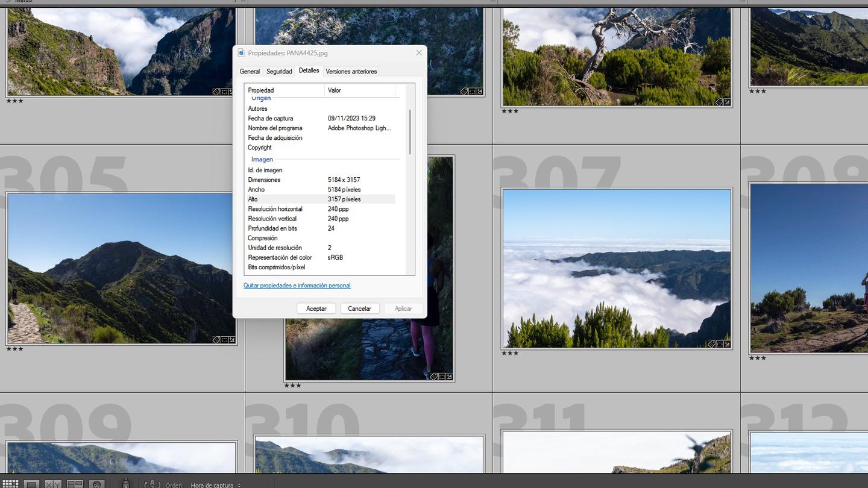
Task: Click the properties list vertical scrollbar
Action: click(x=410, y=132)
